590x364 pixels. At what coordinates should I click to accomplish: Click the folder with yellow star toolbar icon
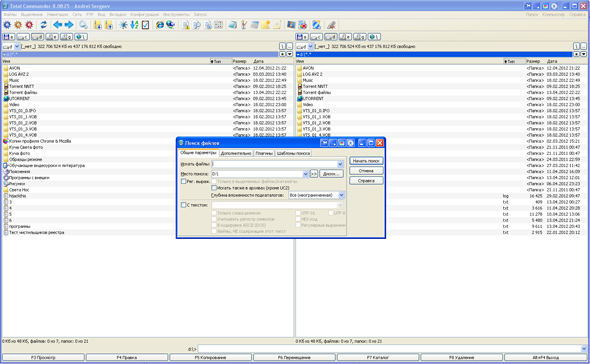coord(266,25)
